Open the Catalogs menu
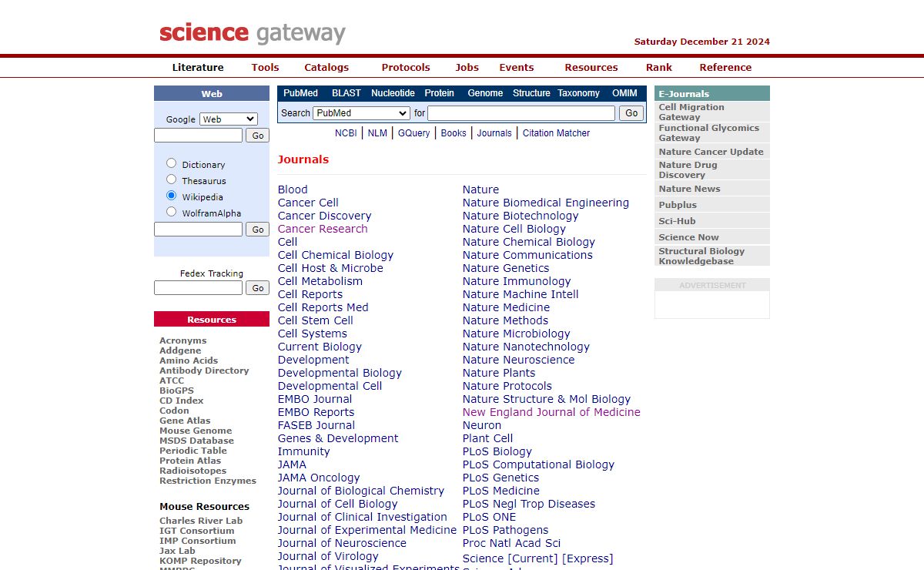This screenshot has height=570, width=924. [x=326, y=67]
